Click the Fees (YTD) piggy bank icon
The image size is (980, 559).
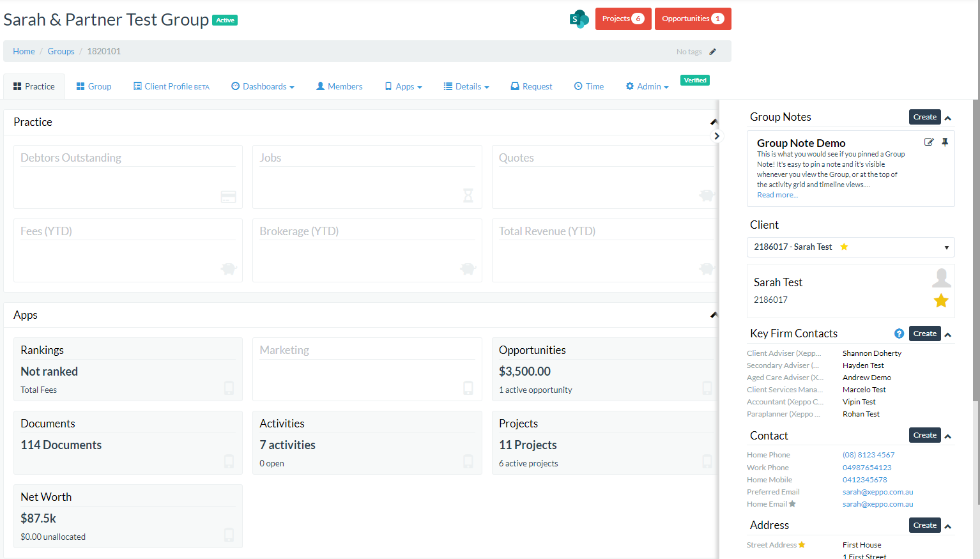[229, 269]
